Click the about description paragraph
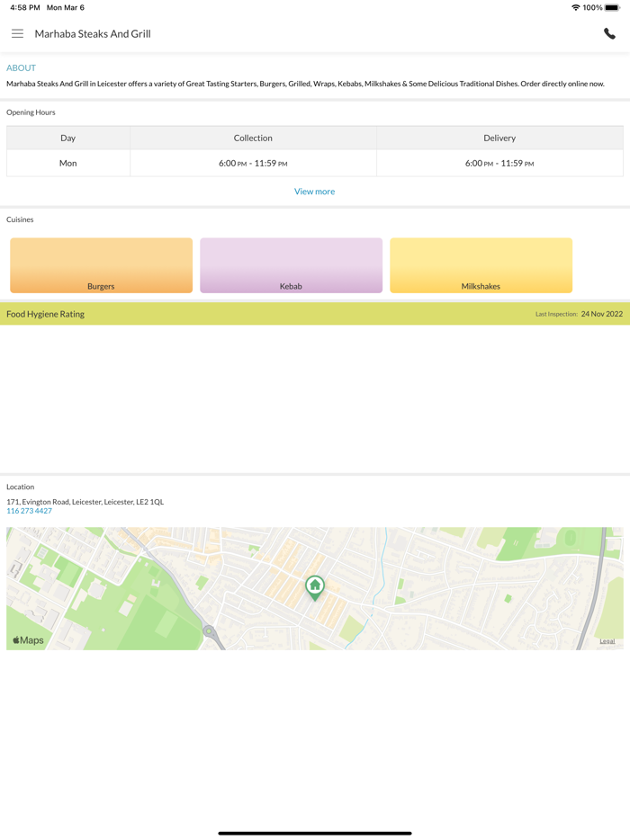The width and height of the screenshot is (630, 840). pyautogui.click(x=306, y=84)
